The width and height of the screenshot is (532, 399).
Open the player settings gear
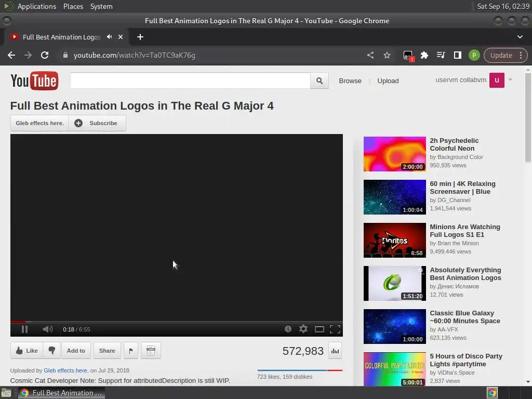(x=303, y=329)
